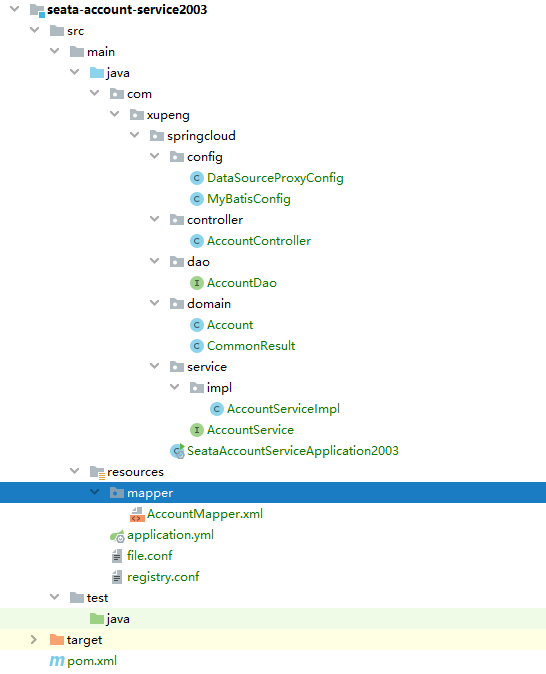Screen dimensions: 546x674
Task: Select the application.yml file name
Action: coord(170,535)
